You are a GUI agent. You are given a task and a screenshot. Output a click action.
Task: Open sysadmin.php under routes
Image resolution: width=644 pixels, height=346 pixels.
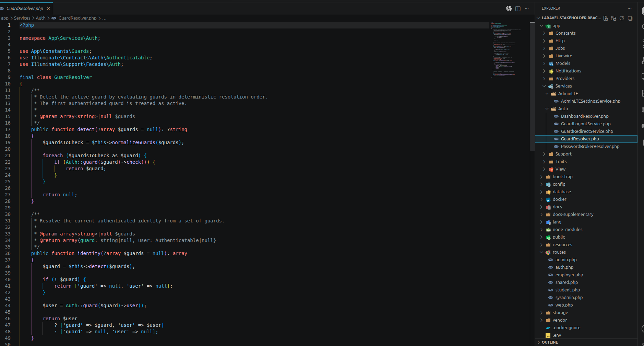[569, 298]
